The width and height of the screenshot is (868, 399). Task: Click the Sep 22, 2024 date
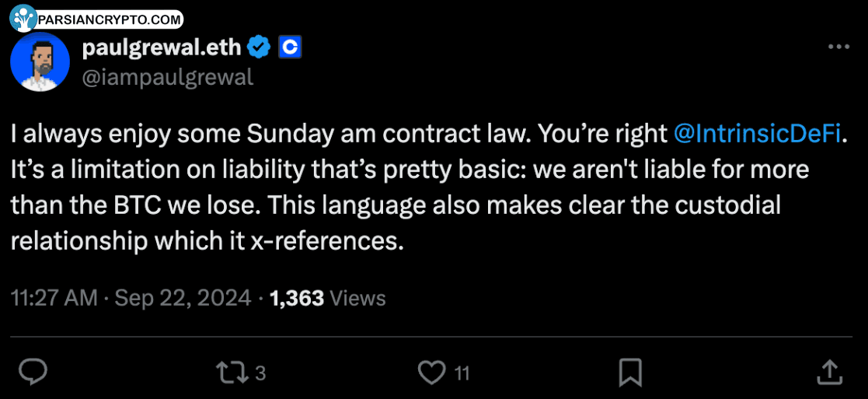click(x=183, y=298)
